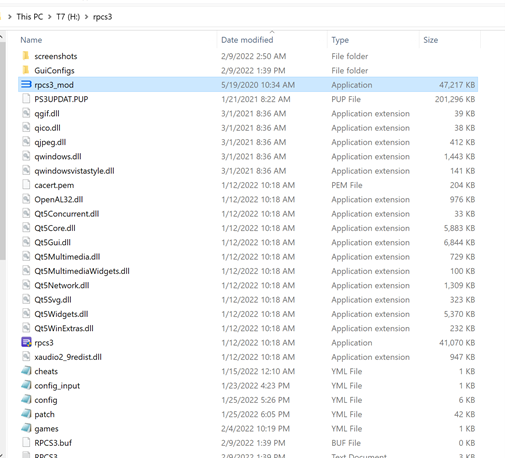Expand the chevron before This PC
The width and height of the screenshot is (505, 458).
(x=10, y=17)
